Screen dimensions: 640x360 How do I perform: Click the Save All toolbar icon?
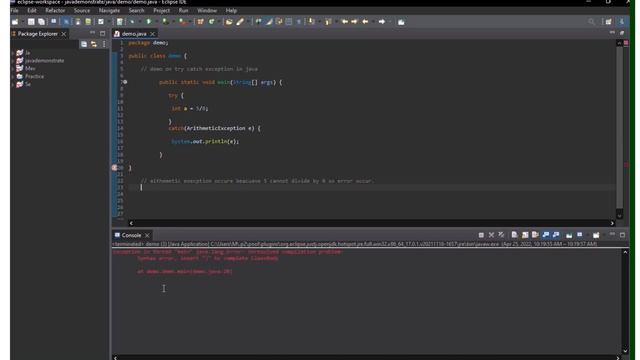41,22
